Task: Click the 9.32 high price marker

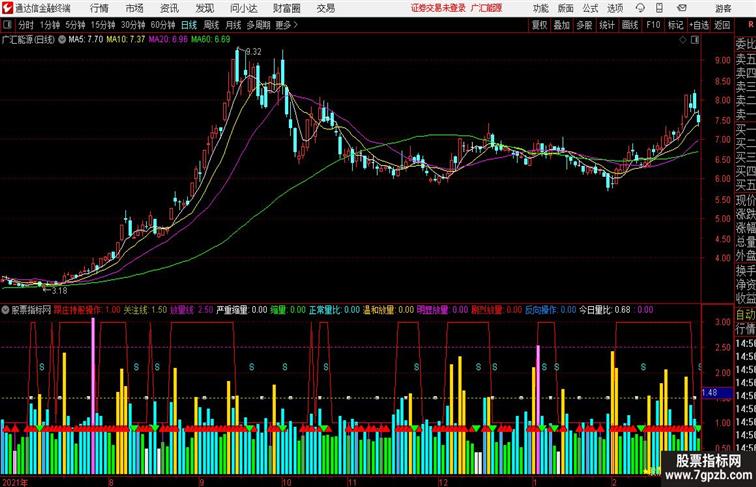Action: tap(253, 52)
